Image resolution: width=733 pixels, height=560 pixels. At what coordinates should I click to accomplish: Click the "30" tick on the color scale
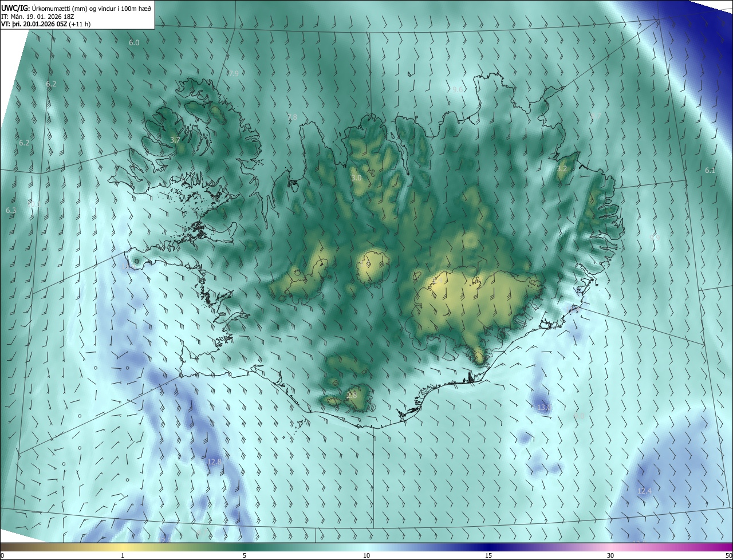tap(610, 555)
